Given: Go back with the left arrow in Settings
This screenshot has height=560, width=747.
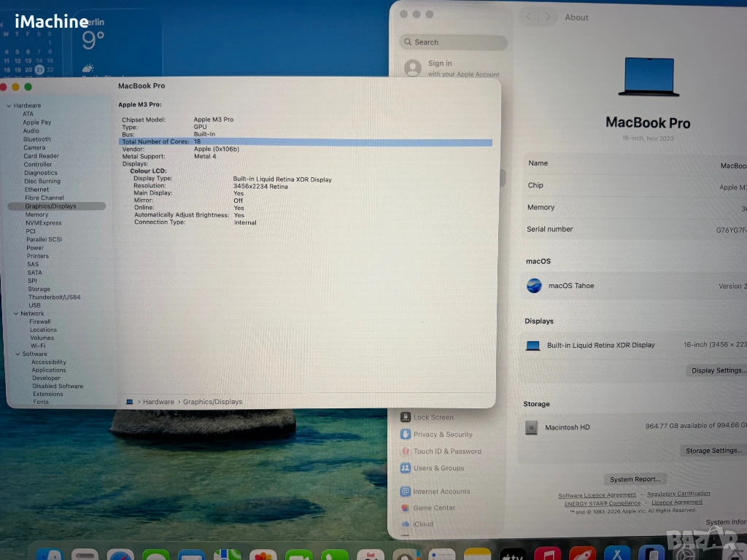Looking at the screenshot, I should 529,17.
